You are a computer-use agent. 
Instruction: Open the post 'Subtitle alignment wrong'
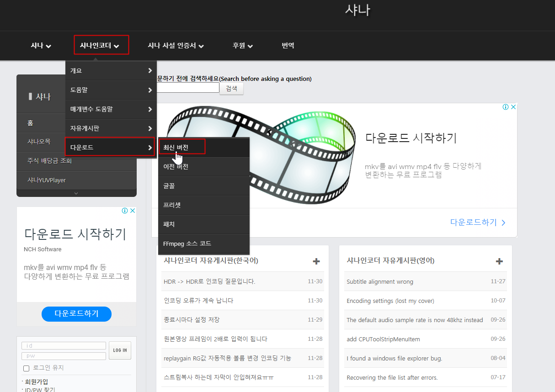click(380, 281)
